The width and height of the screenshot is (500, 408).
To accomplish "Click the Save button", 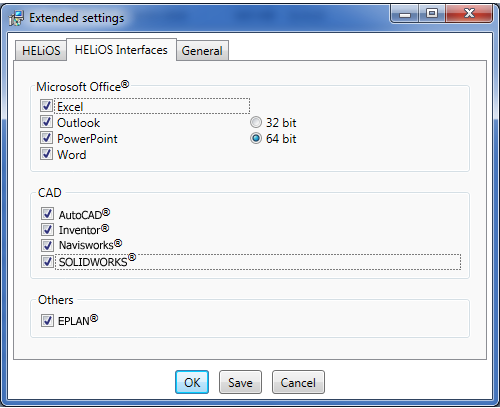I will click(240, 382).
